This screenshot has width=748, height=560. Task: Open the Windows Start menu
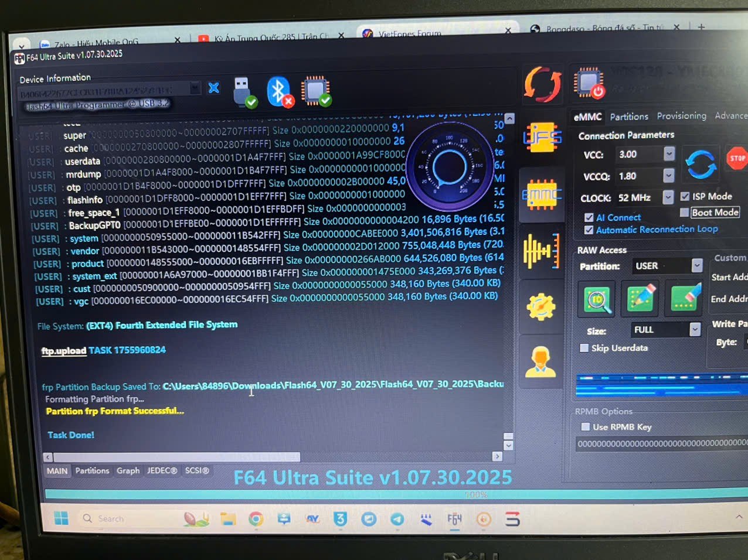coord(61,518)
